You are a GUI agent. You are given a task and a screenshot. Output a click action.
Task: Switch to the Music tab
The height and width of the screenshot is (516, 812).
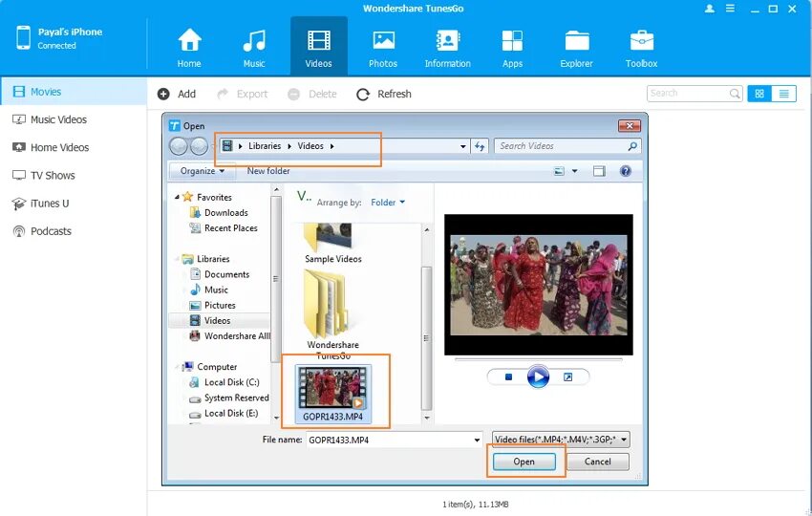254,48
